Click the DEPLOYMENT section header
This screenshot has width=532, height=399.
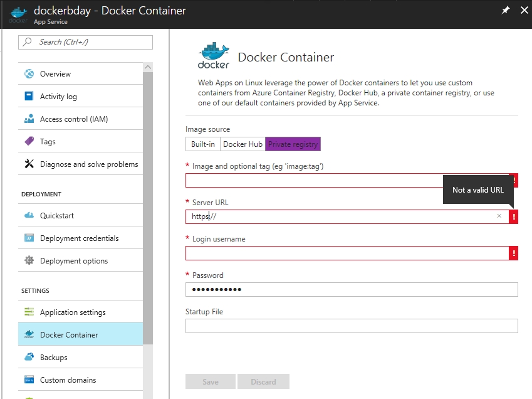(x=41, y=194)
